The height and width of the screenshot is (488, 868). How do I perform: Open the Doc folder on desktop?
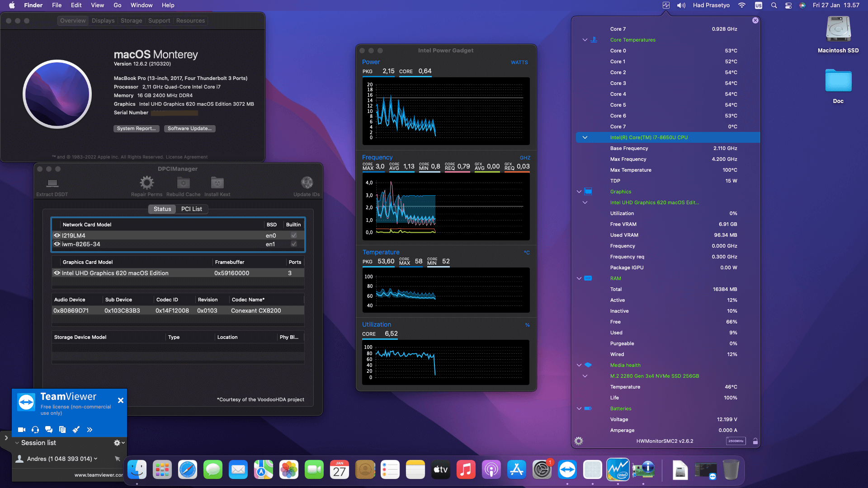coord(838,81)
